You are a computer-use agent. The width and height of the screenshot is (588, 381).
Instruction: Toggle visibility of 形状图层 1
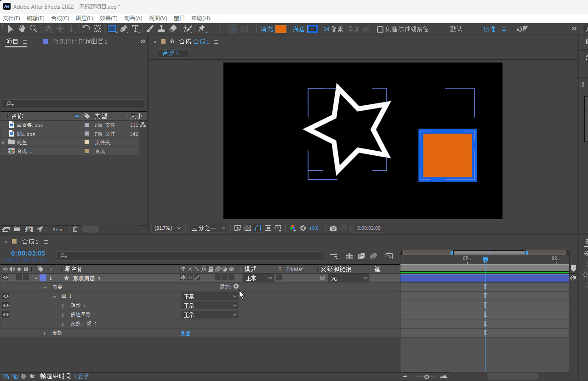6,278
